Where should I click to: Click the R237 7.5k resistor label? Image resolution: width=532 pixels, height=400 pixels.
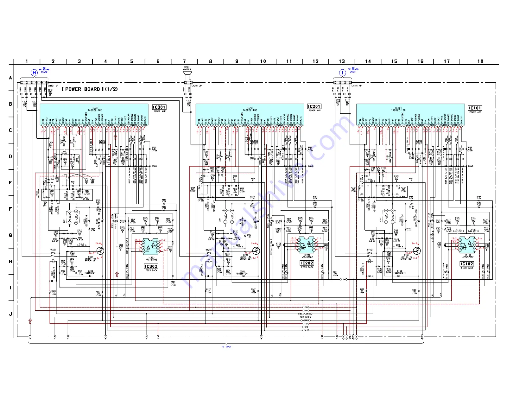click(315, 198)
